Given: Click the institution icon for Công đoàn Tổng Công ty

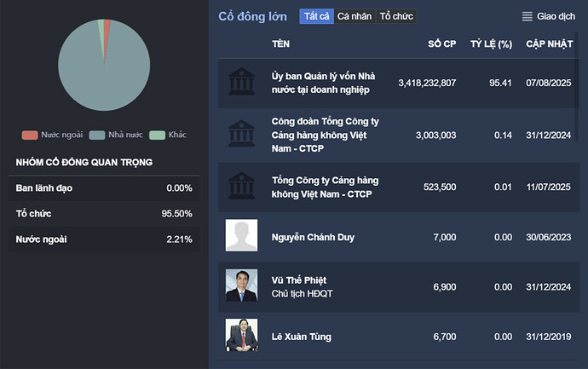Looking at the screenshot, I should click(x=241, y=134).
